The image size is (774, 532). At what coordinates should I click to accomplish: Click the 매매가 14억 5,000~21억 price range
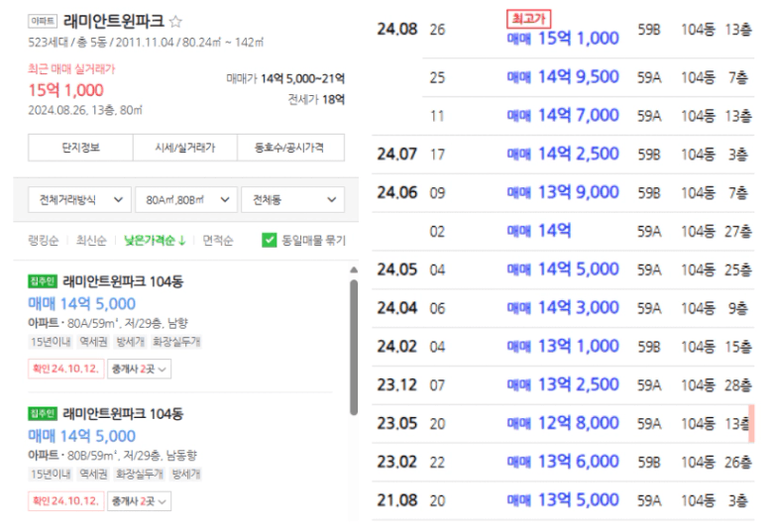tap(285, 78)
